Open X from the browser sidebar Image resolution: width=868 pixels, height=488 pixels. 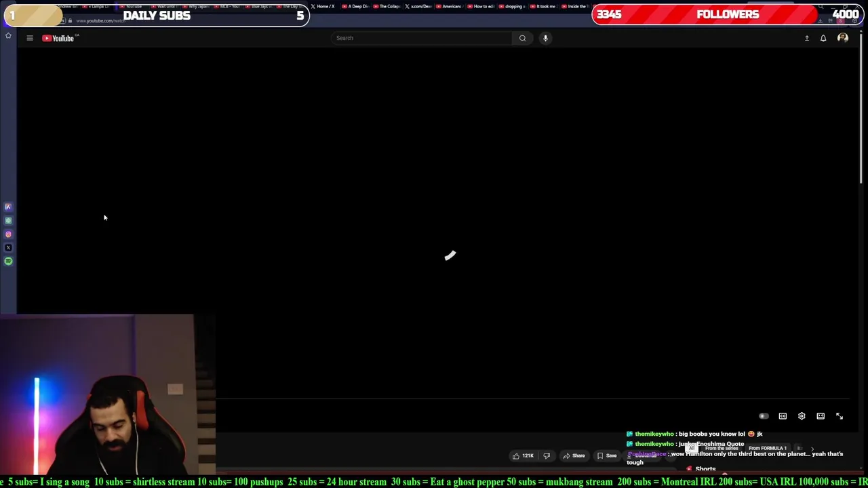[8, 247]
